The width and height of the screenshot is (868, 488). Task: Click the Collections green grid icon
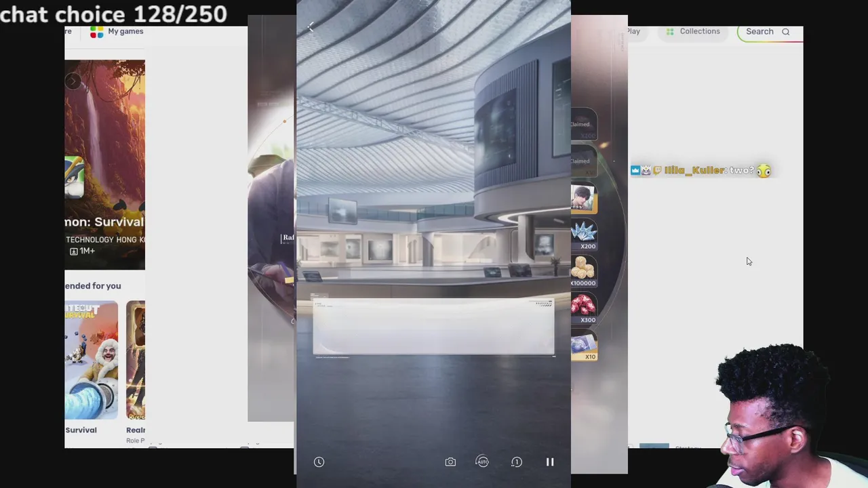(x=670, y=32)
